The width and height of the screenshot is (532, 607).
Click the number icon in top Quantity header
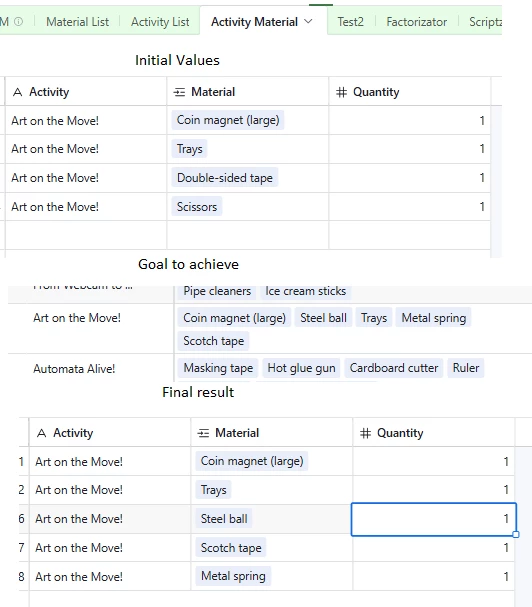[341, 92]
